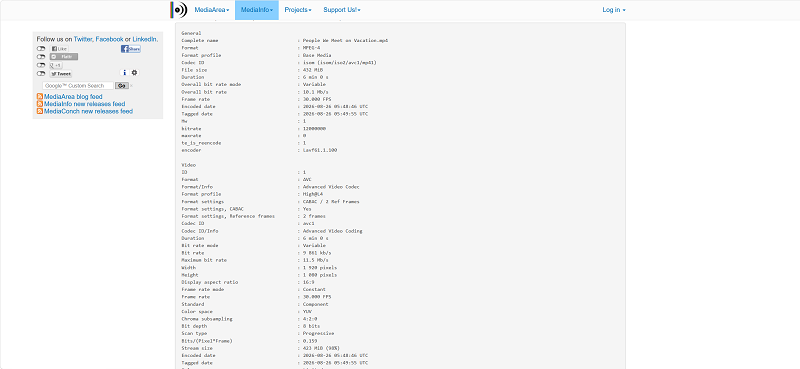800x369 pixels.
Task: Expand the Projects menu
Action: (x=298, y=10)
